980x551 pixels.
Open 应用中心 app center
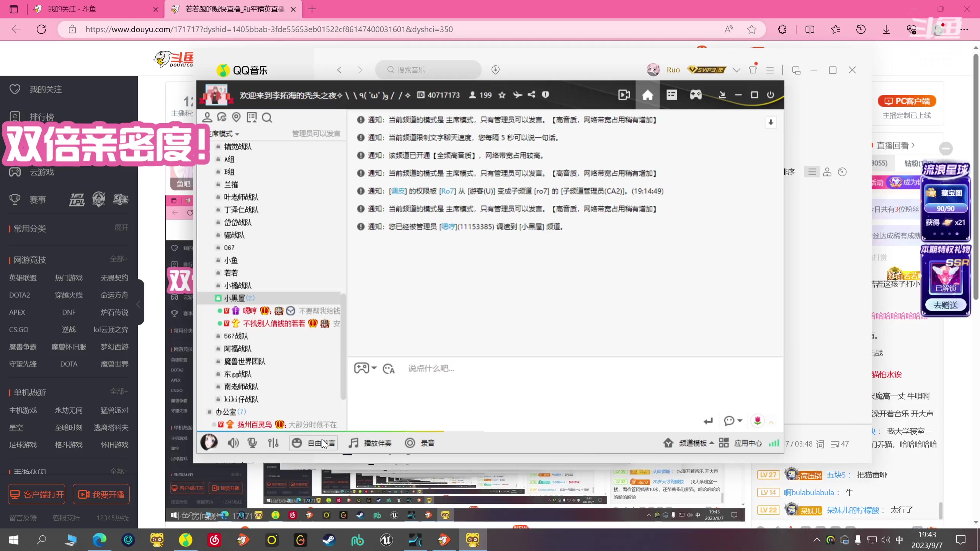coord(740,443)
